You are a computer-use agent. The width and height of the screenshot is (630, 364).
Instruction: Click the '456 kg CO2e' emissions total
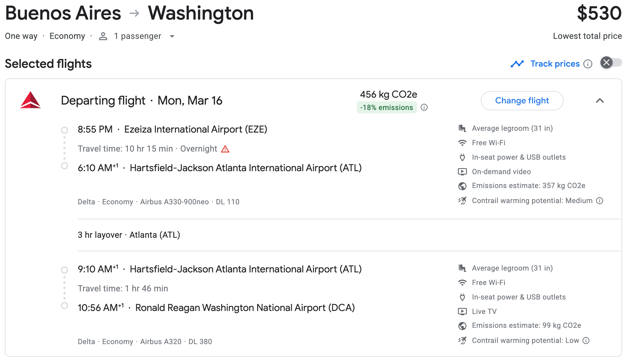[389, 95]
